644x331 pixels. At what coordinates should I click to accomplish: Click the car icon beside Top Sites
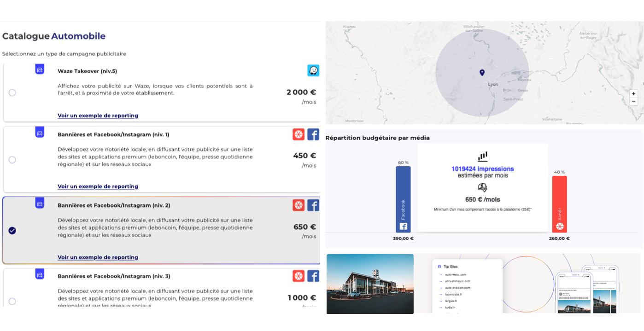(x=439, y=267)
